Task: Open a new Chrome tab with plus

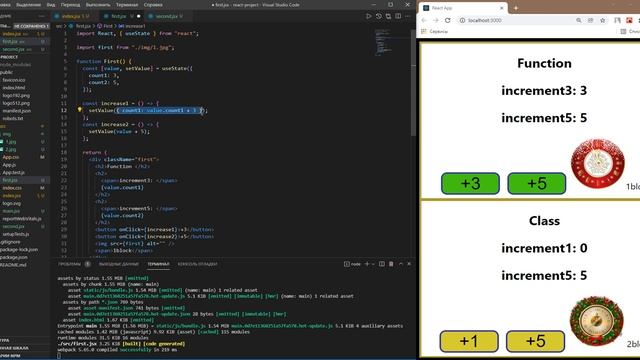Action: click(x=516, y=8)
